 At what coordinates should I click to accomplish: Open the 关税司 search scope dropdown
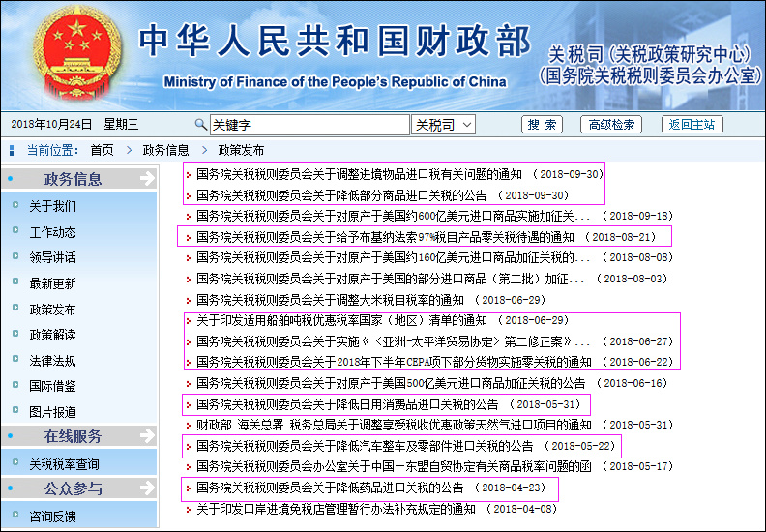click(x=443, y=125)
